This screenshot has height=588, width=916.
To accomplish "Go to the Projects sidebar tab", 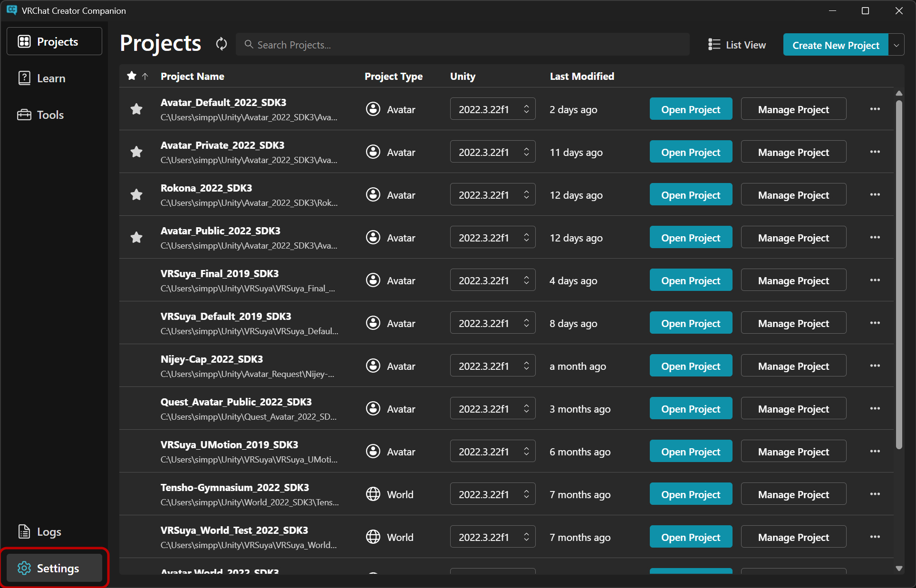I will (54, 41).
